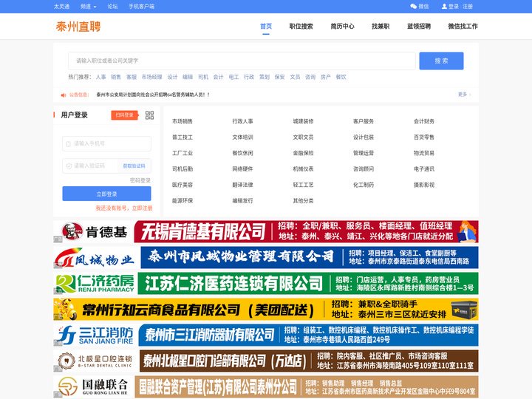Open the 频道 dropdown in the top bar
This screenshot has height=399, width=532.
(x=88, y=7)
